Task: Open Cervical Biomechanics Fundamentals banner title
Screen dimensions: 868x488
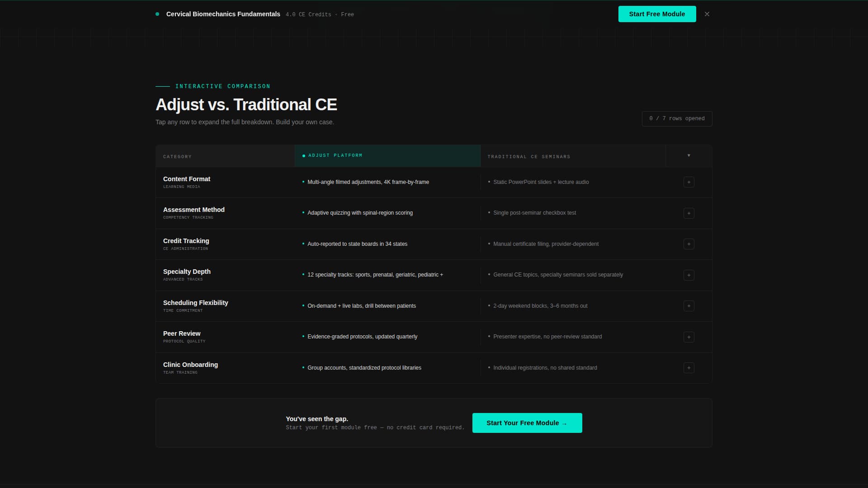Action: point(223,14)
